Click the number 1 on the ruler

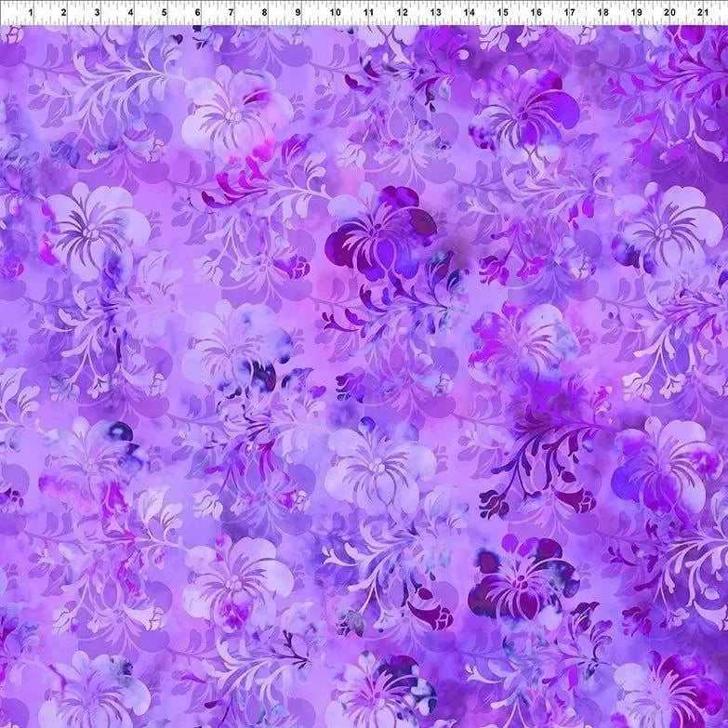[x=30, y=13]
